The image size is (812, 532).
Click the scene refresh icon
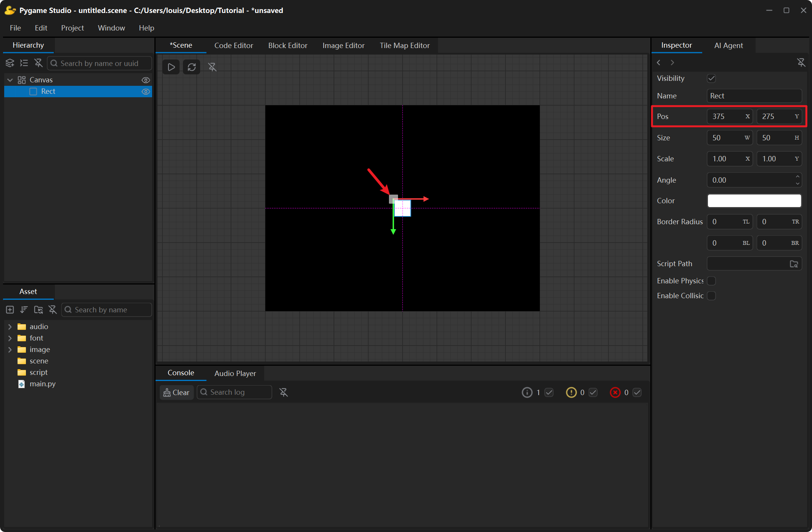coord(192,67)
